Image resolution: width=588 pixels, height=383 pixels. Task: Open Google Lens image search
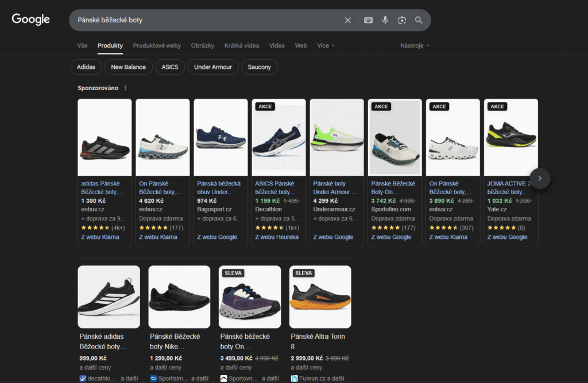coord(402,20)
